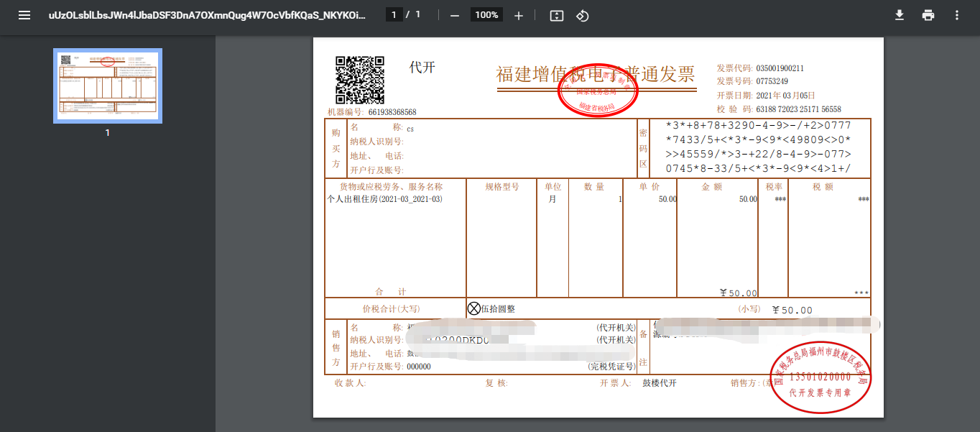This screenshot has height=432, width=980.
Task: Click the current zoom level display
Action: tap(486, 14)
